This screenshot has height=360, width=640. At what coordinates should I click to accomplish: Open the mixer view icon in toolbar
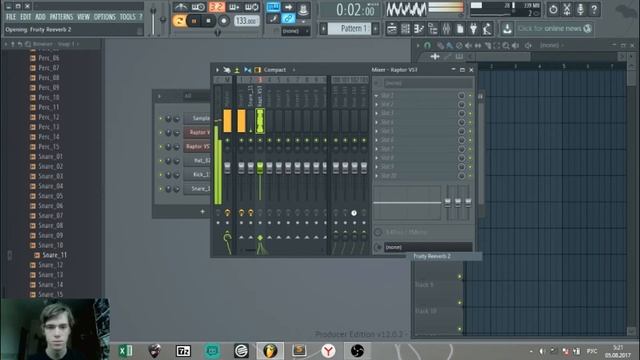click(446, 29)
